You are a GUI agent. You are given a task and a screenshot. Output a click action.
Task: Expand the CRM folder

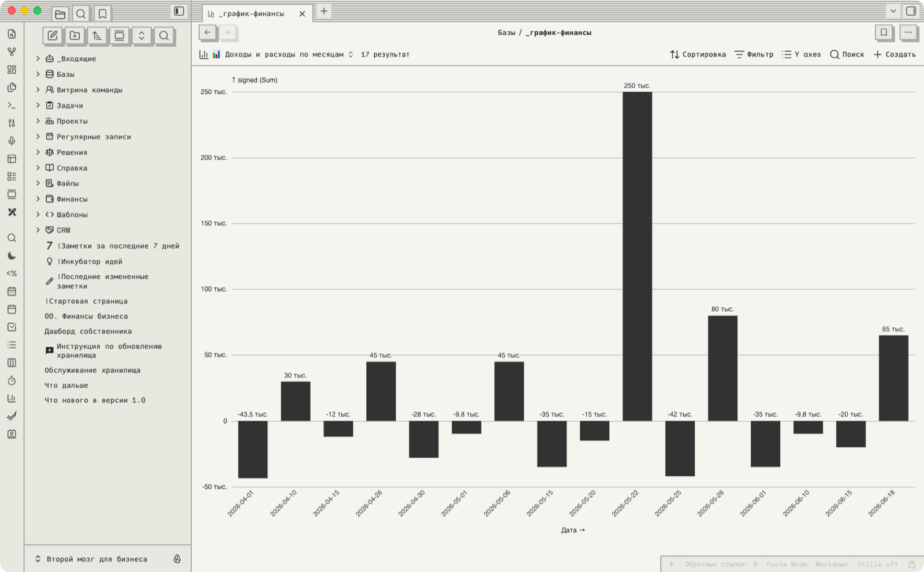tap(38, 230)
